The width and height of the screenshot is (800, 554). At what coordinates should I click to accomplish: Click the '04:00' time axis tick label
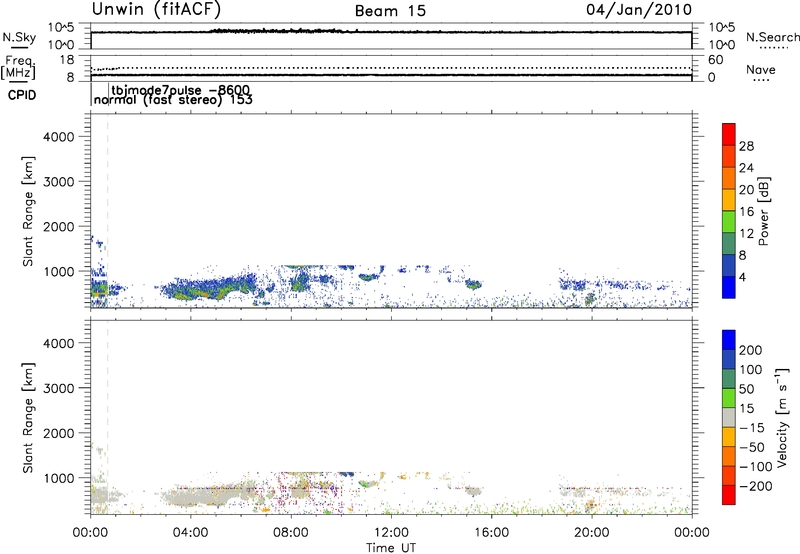point(190,533)
